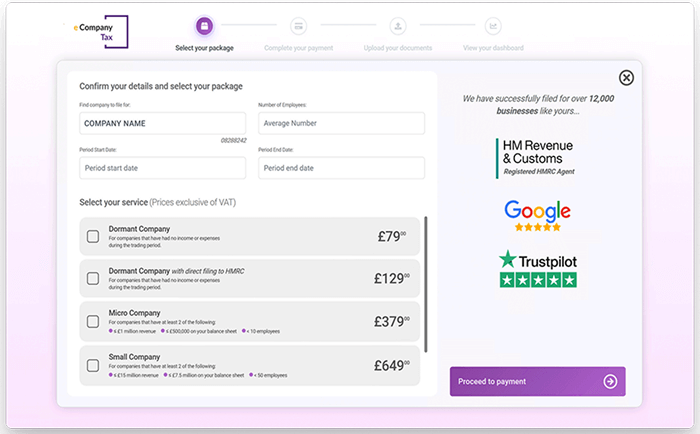Open the Period end date picker field

click(x=340, y=168)
